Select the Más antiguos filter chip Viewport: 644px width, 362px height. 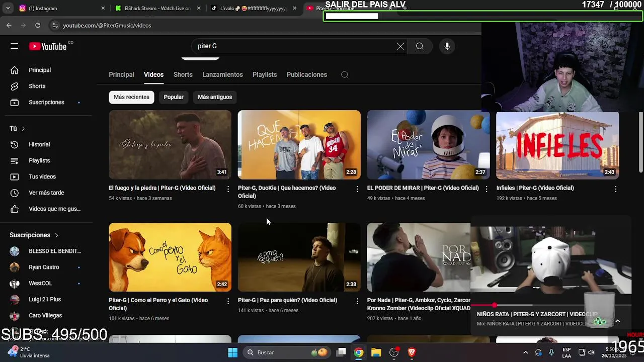(215, 97)
